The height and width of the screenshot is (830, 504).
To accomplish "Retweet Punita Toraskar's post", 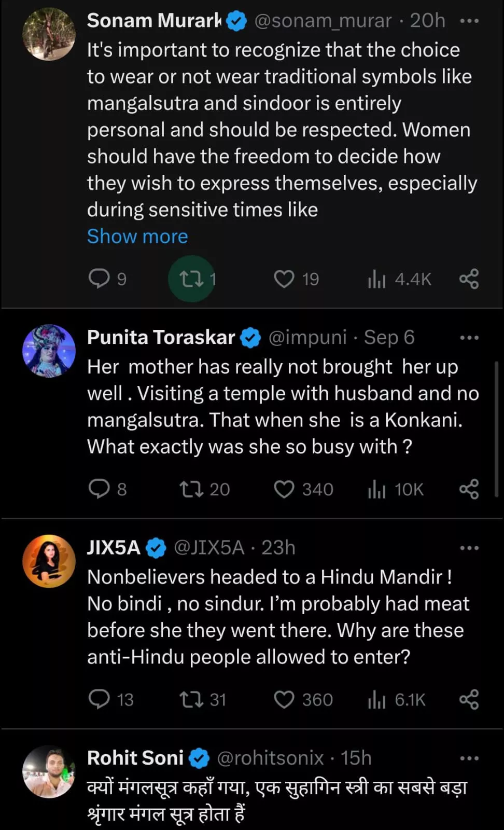I will coord(191,489).
